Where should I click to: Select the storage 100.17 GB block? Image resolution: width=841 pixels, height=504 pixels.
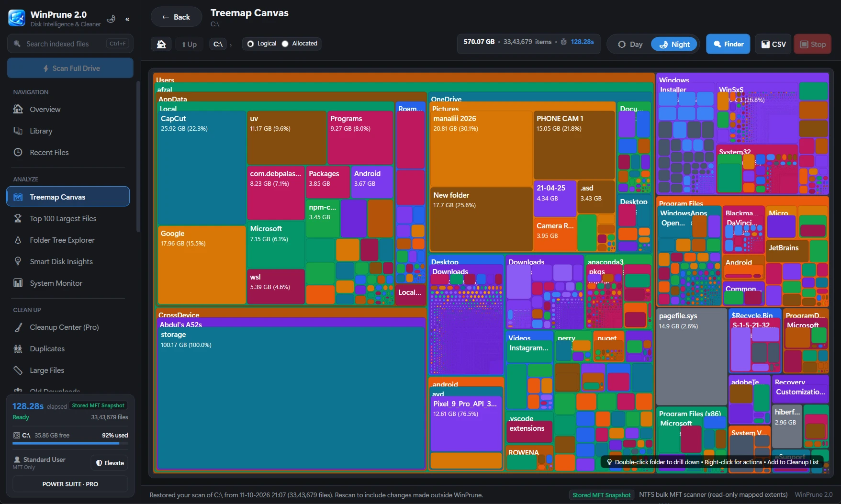pos(291,398)
